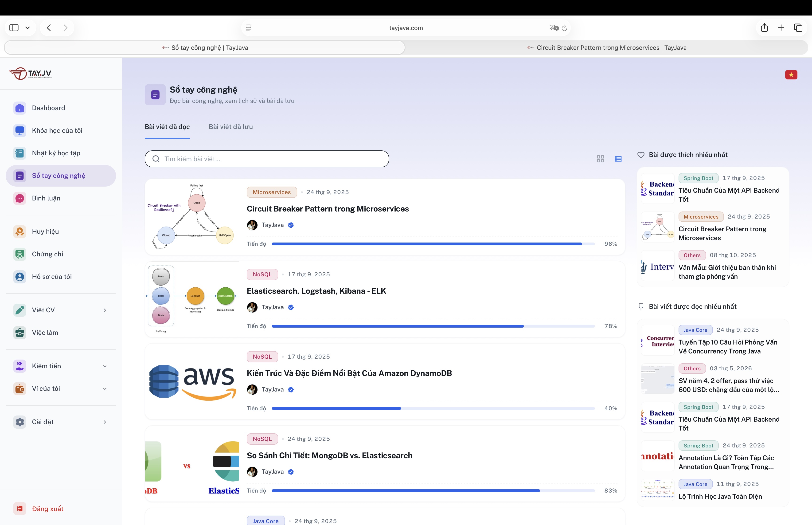Click the DynamoDB article progress bar at 40%
The image size is (812, 525).
pyautogui.click(x=433, y=408)
